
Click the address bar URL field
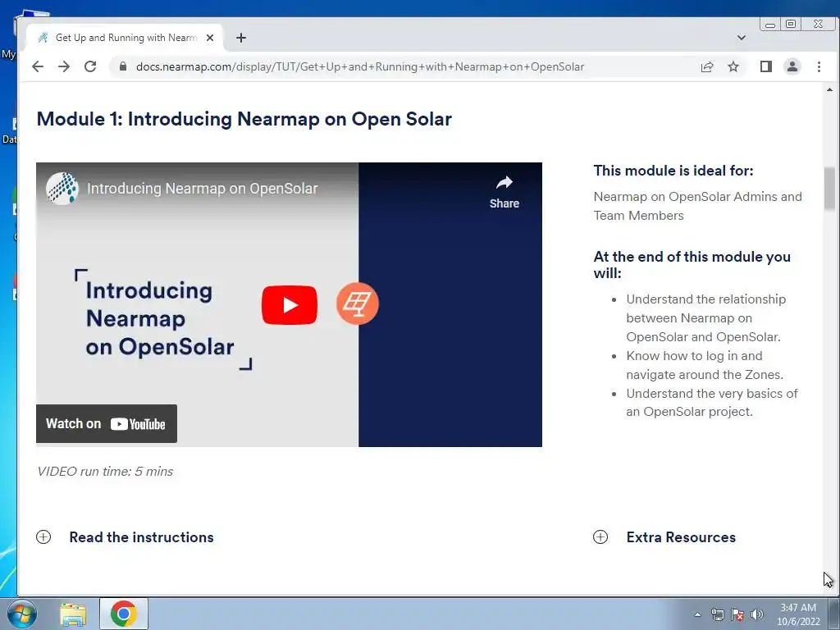pos(360,66)
